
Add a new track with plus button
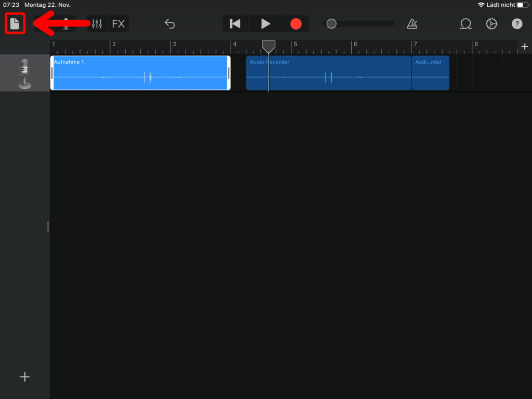(24, 377)
